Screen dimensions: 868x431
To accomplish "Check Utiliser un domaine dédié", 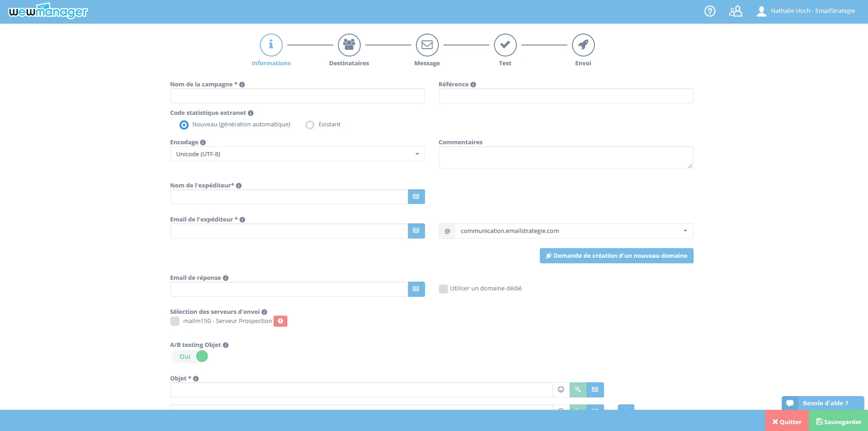I will [443, 289].
